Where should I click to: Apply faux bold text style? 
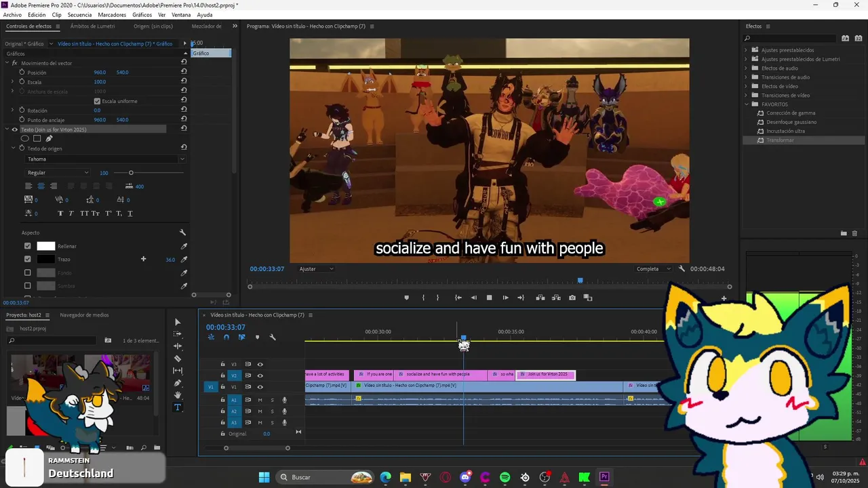(x=60, y=213)
